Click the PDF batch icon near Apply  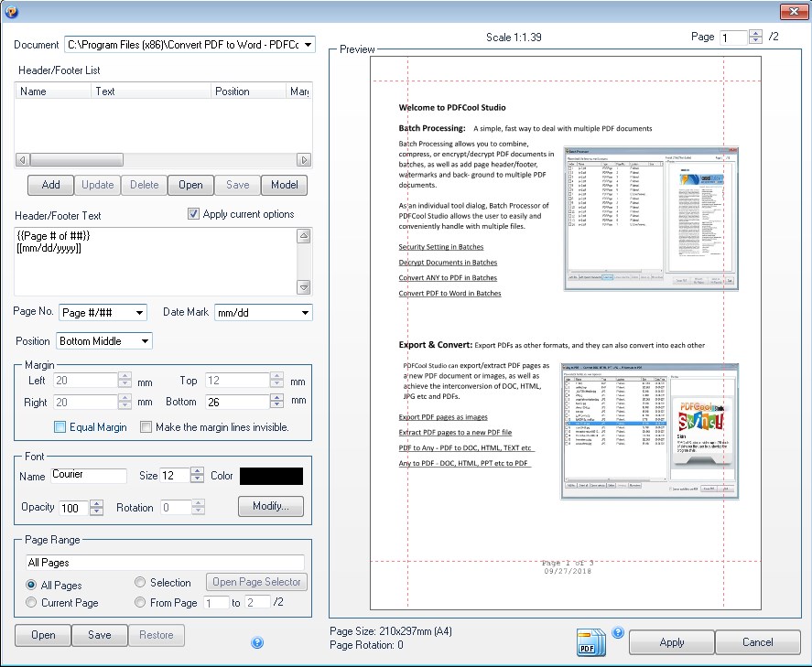590,642
